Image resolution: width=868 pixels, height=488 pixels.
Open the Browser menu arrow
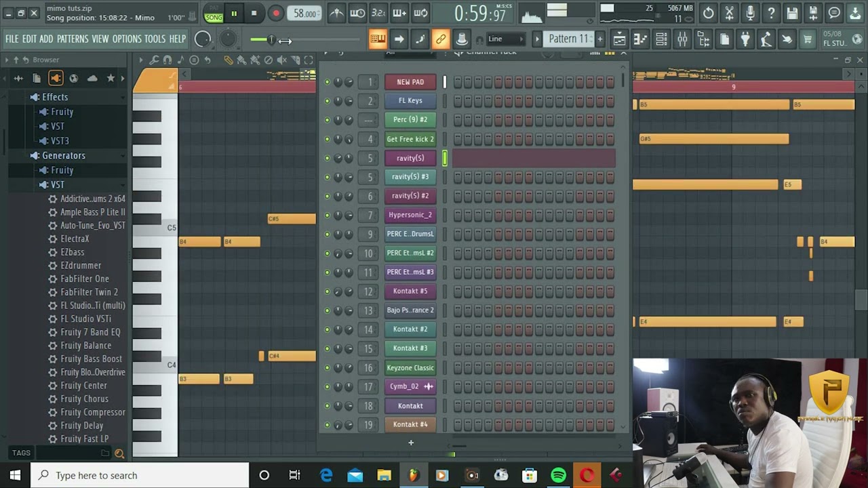click(7, 60)
